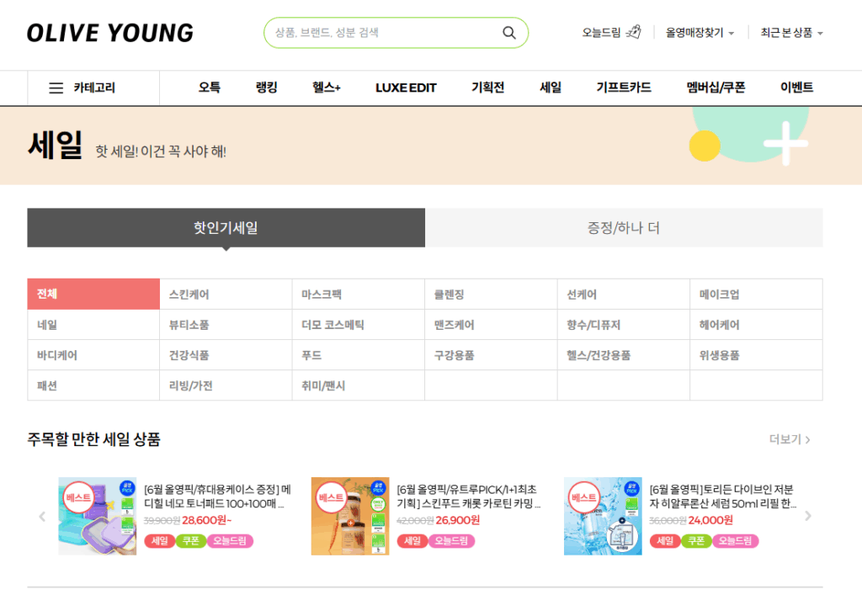Image resolution: width=862 pixels, height=616 pixels.
Task: Open the hamburger category menu icon
Action: (56, 88)
